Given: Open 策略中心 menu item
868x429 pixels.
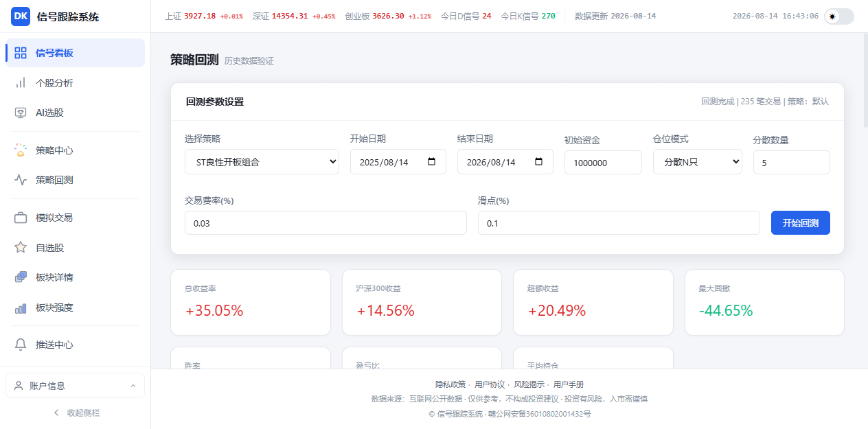Looking at the screenshot, I should click(75, 150).
